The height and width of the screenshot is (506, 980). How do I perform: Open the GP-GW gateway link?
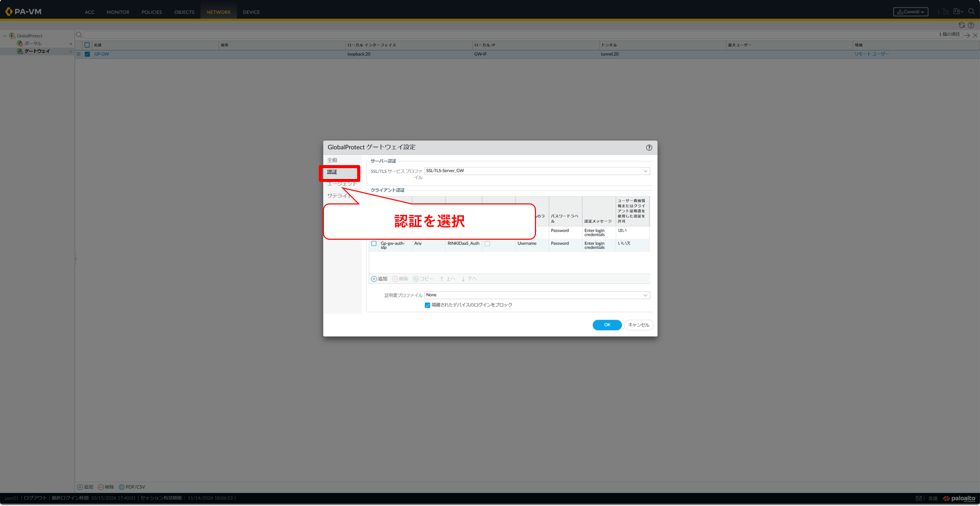click(x=102, y=54)
